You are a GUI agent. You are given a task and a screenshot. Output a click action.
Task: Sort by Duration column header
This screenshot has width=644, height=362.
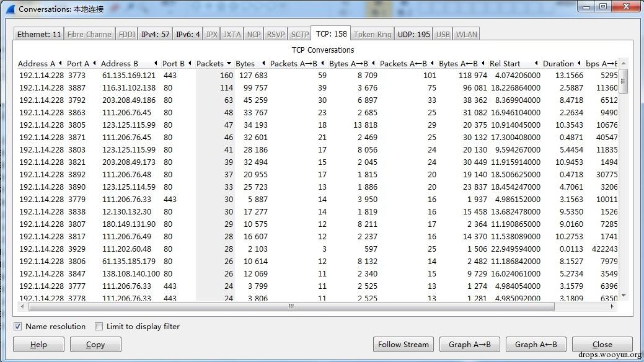[x=558, y=64]
